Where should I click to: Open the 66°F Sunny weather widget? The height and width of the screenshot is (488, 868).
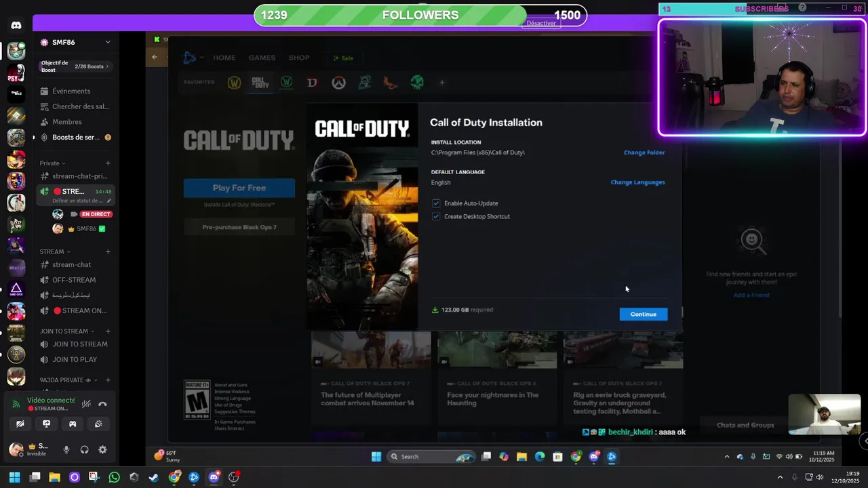pos(165,456)
